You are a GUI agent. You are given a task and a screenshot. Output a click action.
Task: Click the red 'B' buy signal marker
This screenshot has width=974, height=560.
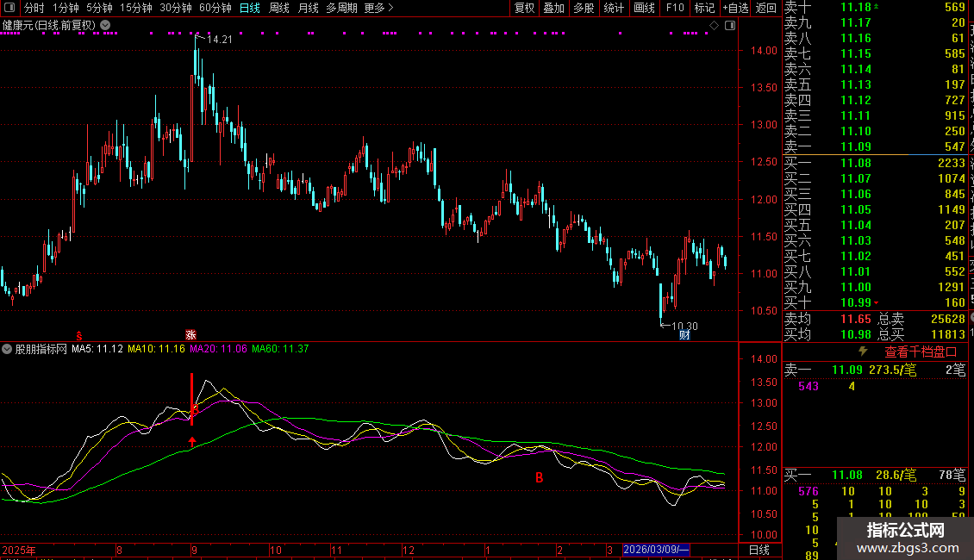pos(539,477)
